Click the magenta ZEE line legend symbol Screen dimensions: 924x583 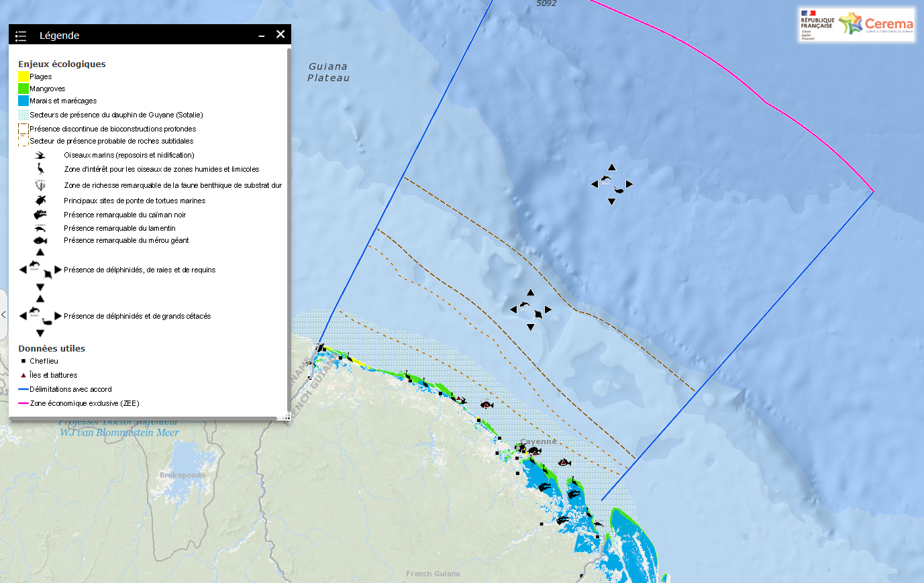tap(23, 403)
